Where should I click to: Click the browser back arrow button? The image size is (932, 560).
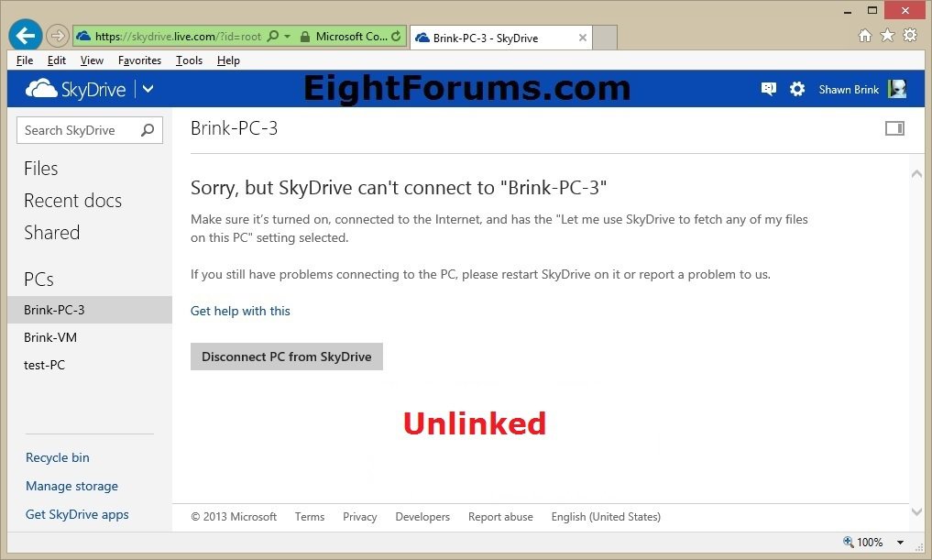[x=25, y=36]
